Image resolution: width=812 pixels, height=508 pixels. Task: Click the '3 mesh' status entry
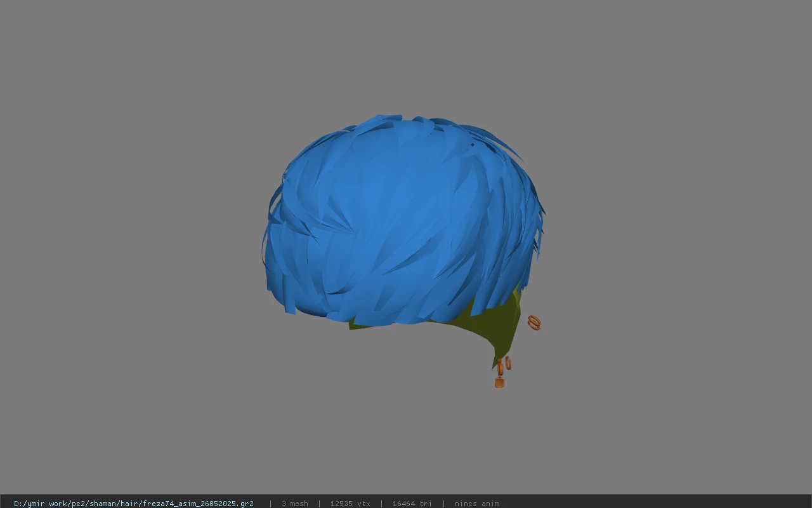click(295, 504)
